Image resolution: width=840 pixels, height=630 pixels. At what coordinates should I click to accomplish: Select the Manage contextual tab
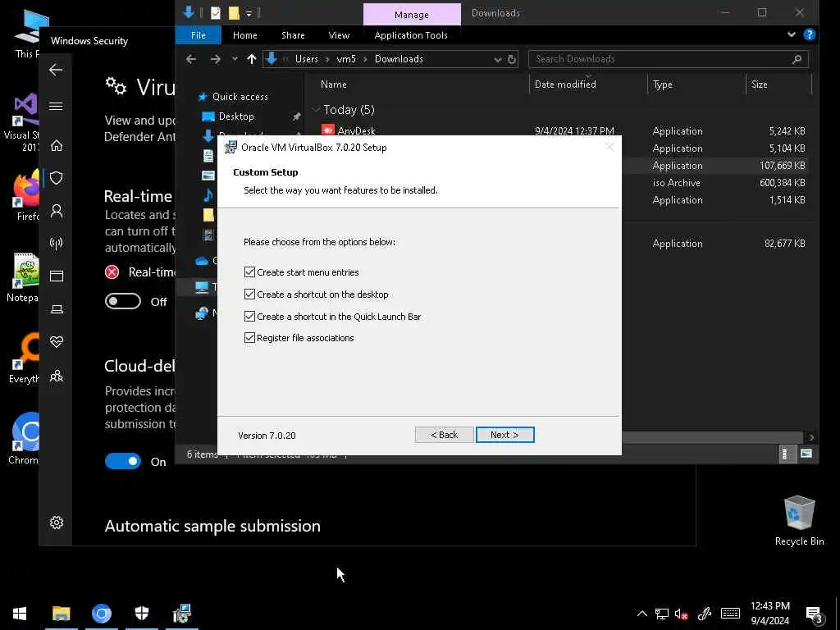point(412,15)
